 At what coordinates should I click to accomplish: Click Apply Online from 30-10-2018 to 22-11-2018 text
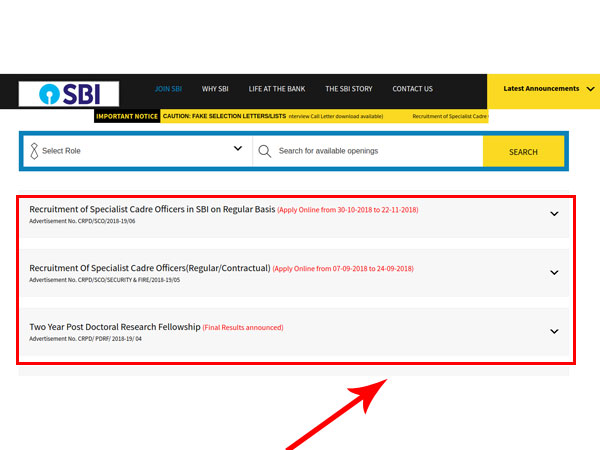[x=348, y=210]
